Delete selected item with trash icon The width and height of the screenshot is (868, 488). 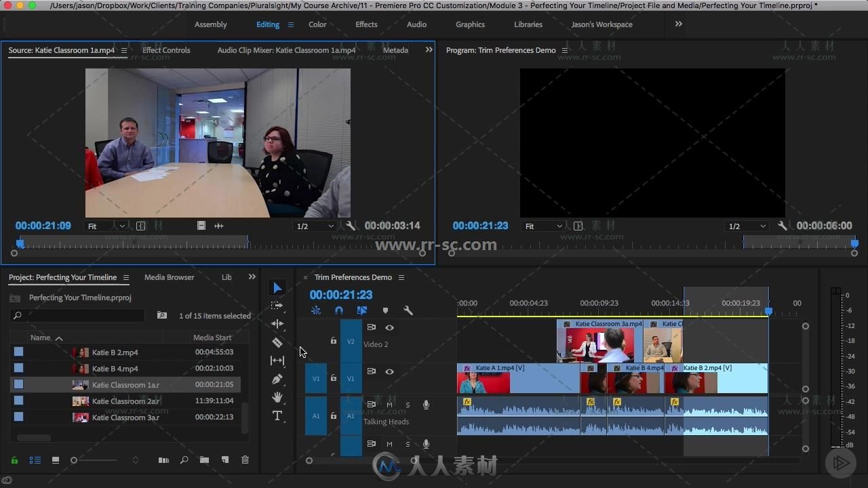pyautogui.click(x=245, y=460)
